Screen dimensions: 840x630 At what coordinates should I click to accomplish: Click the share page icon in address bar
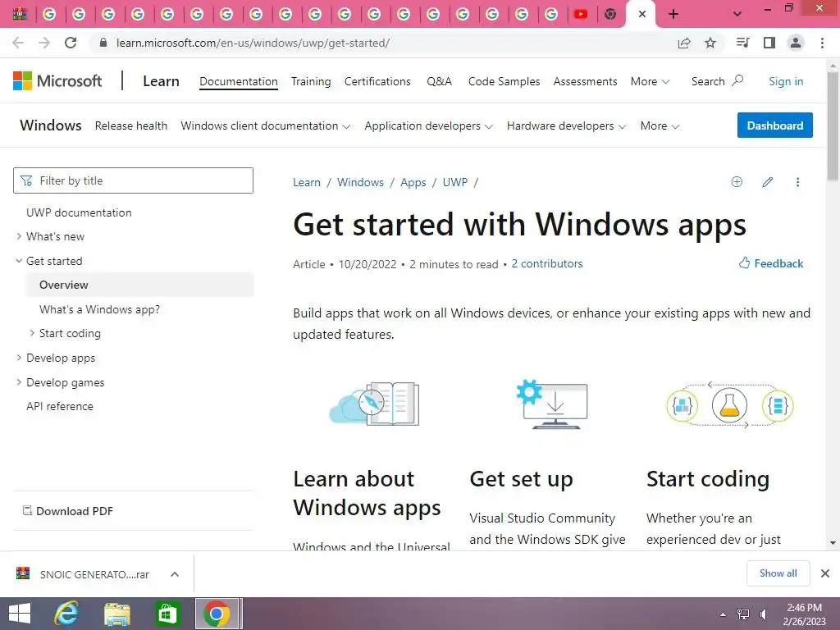pyautogui.click(x=684, y=43)
